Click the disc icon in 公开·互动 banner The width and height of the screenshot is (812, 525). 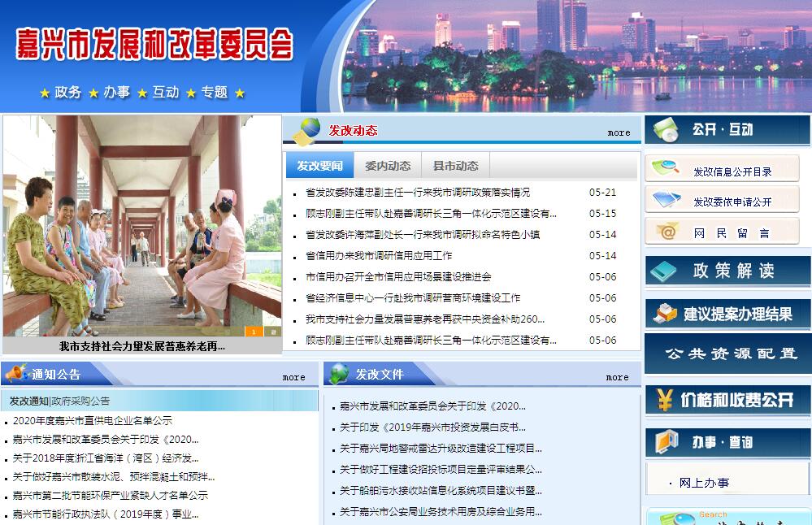tap(667, 129)
